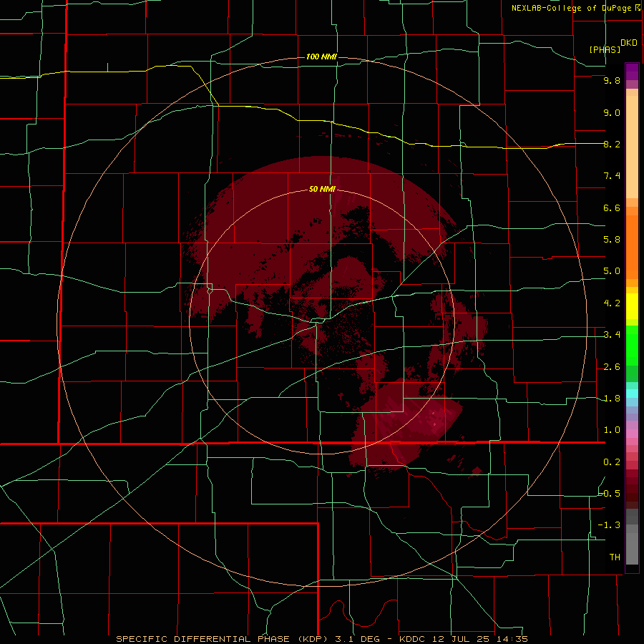Click the 100 NMI range ring label
Image resolution: width=644 pixels, height=644 pixels.
[321, 57]
